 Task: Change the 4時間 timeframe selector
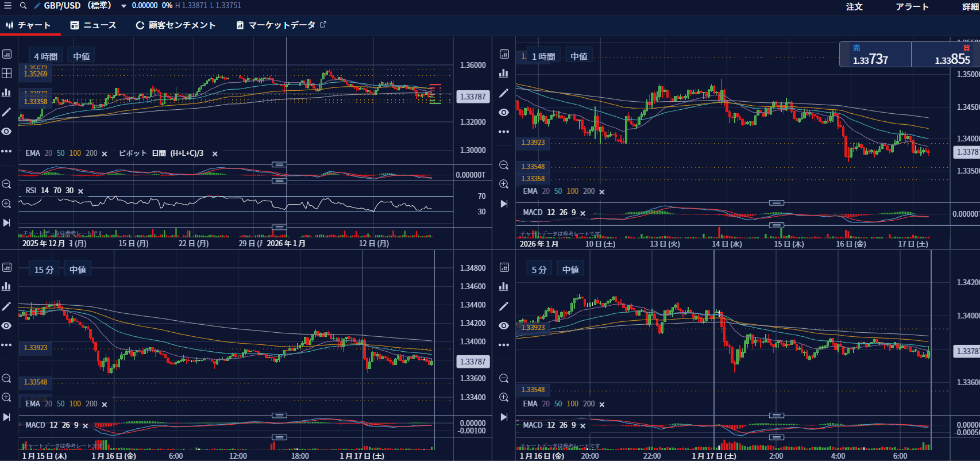pyautogui.click(x=46, y=56)
